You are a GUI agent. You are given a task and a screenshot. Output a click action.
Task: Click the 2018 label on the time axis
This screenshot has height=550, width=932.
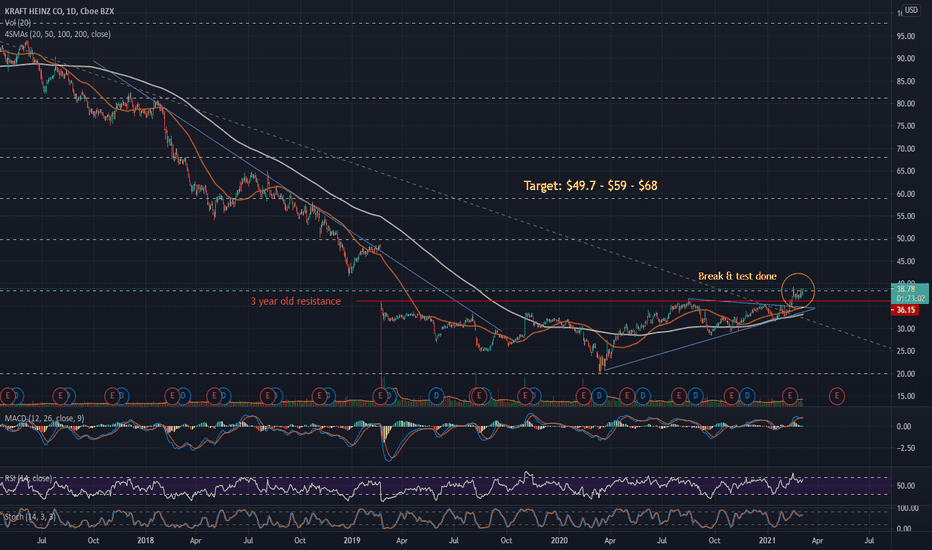145,540
